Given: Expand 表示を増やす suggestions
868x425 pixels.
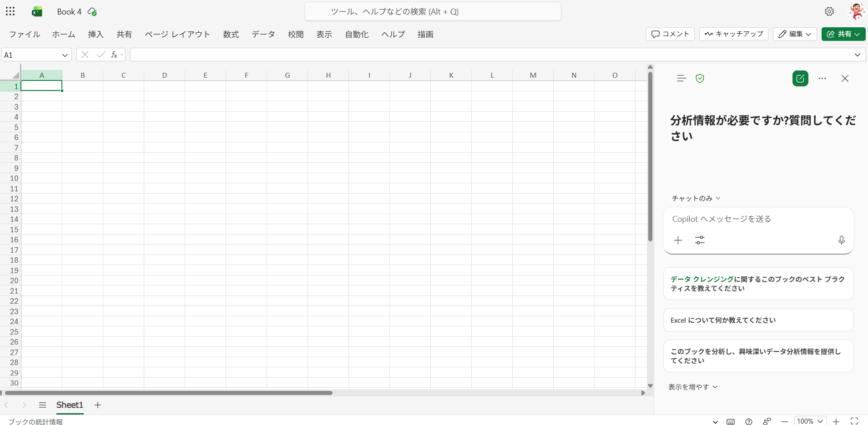Looking at the screenshot, I should (x=692, y=387).
